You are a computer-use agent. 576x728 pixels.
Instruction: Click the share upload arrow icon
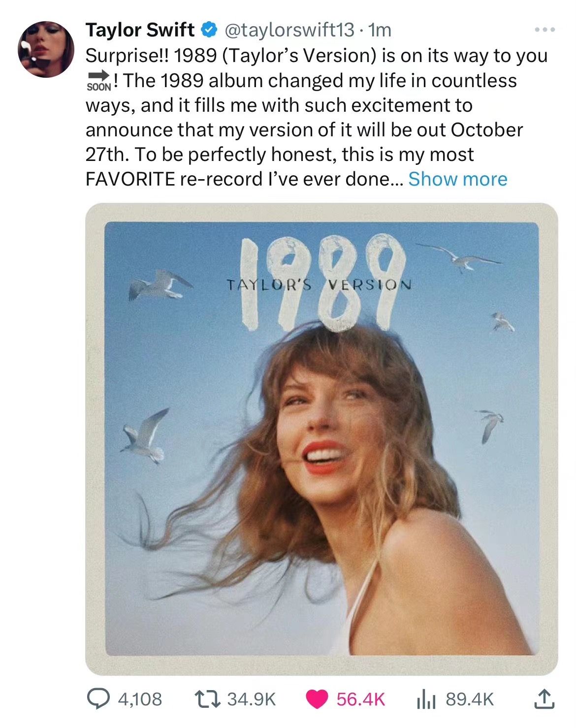544,699
